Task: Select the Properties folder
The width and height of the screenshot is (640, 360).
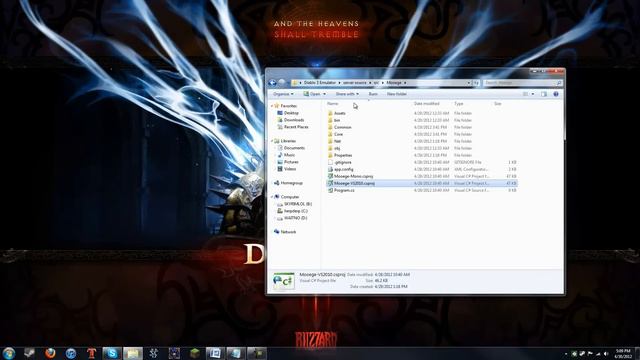Action: [340, 155]
